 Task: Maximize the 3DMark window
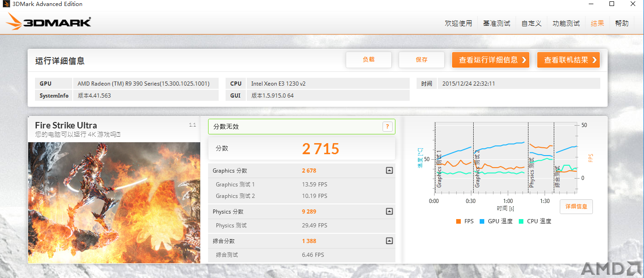pos(612,4)
